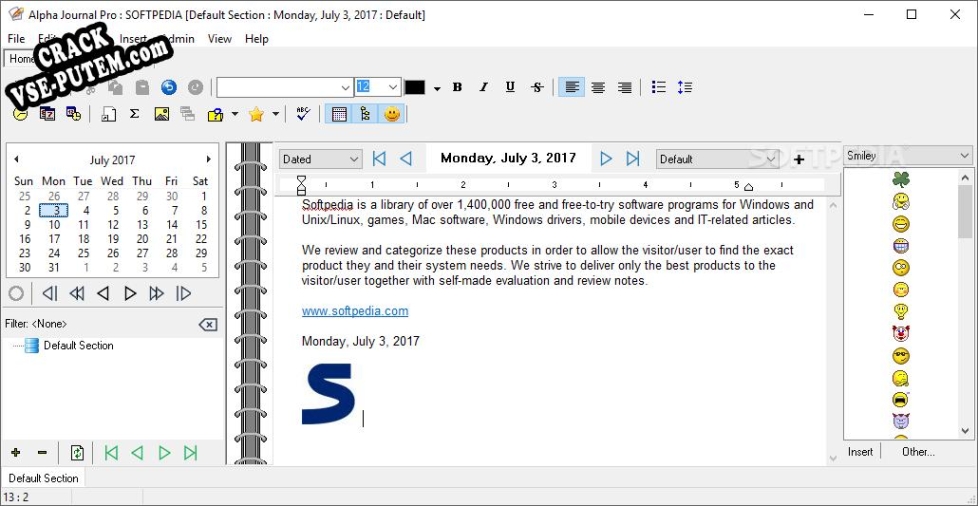The image size is (978, 506).
Task: Click the black font color swatch
Action: click(415, 87)
